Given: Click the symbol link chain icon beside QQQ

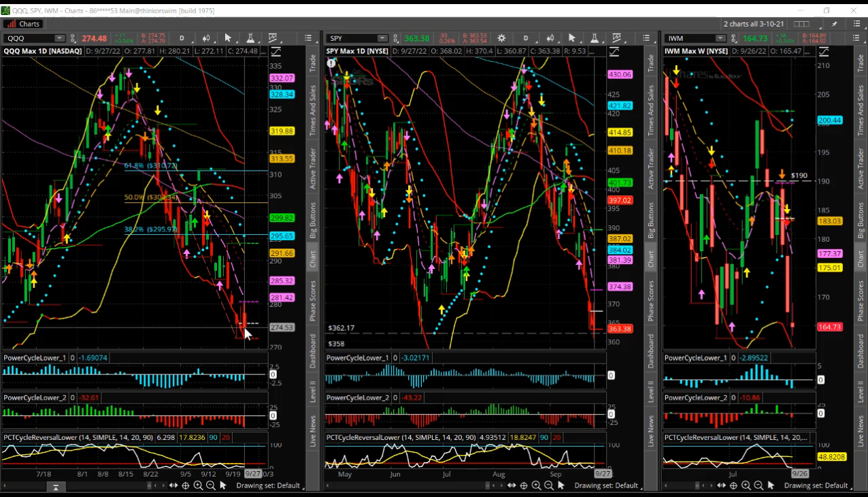Looking at the screenshot, I should (72, 38).
